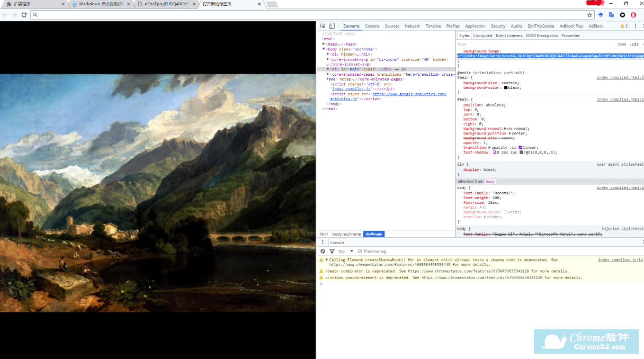Viewport: 644px width, 359px height.
Task: Switch to the Console panel tab
Action: click(372, 26)
